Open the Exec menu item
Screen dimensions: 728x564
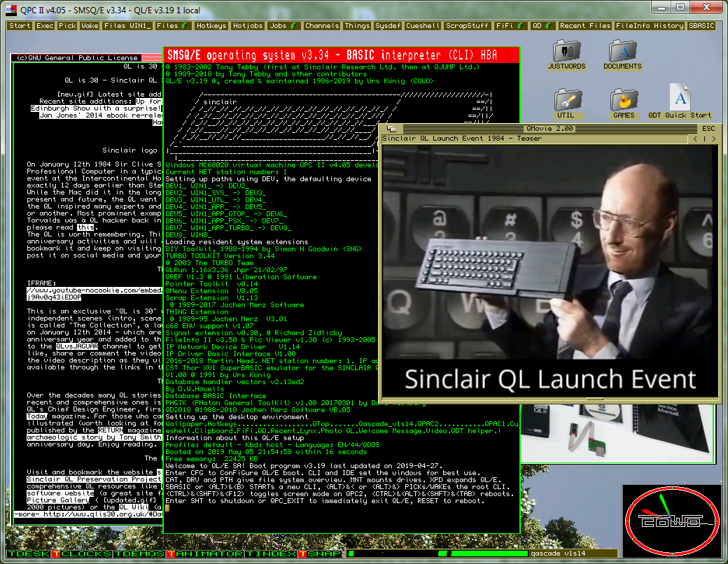[x=45, y=26]
